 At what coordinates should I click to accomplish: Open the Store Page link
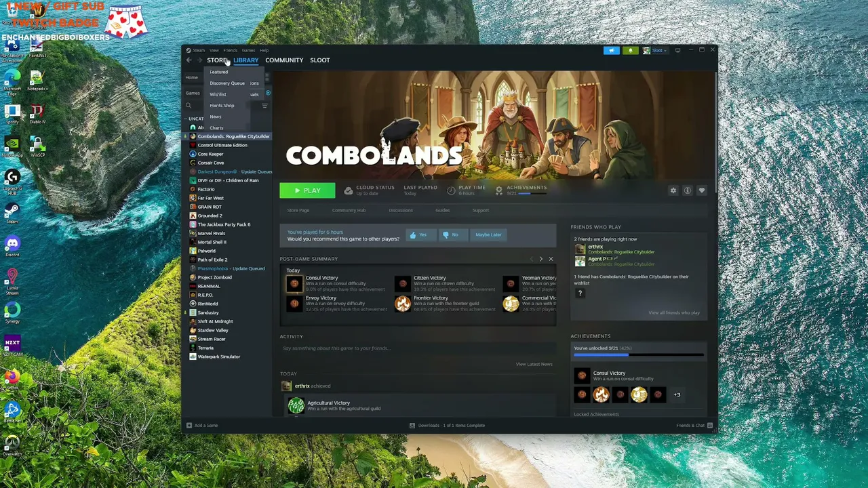pyautogui.click(x=298, y=210)
